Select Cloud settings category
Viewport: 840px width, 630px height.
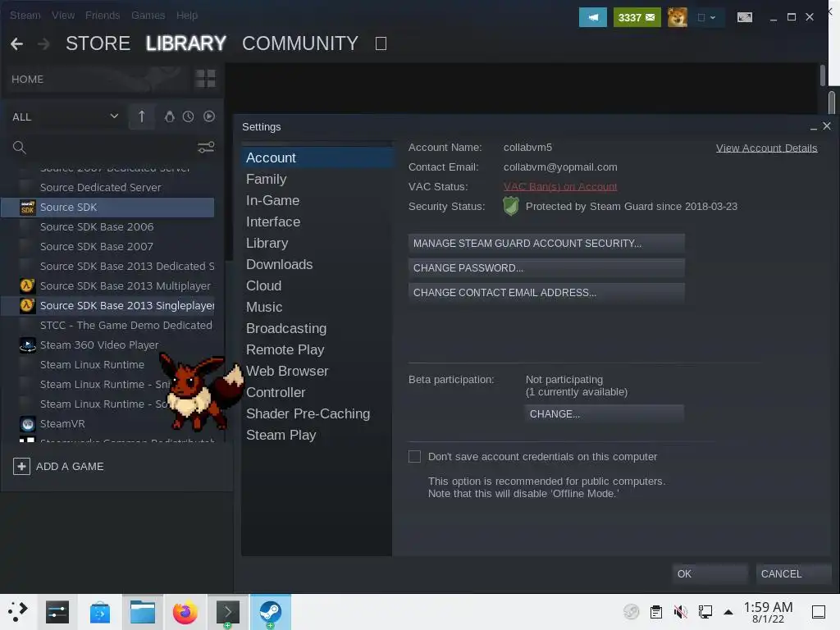pyautogui.click(x=317, y=286)
